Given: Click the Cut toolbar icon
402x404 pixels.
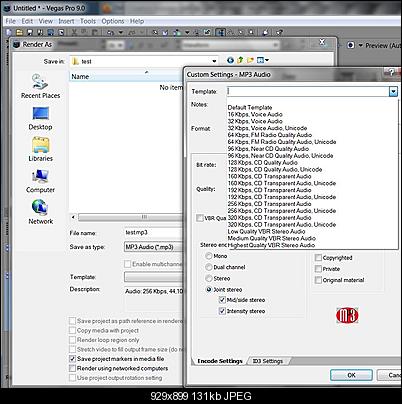Looking at the screenshot, I should [74, 32].
